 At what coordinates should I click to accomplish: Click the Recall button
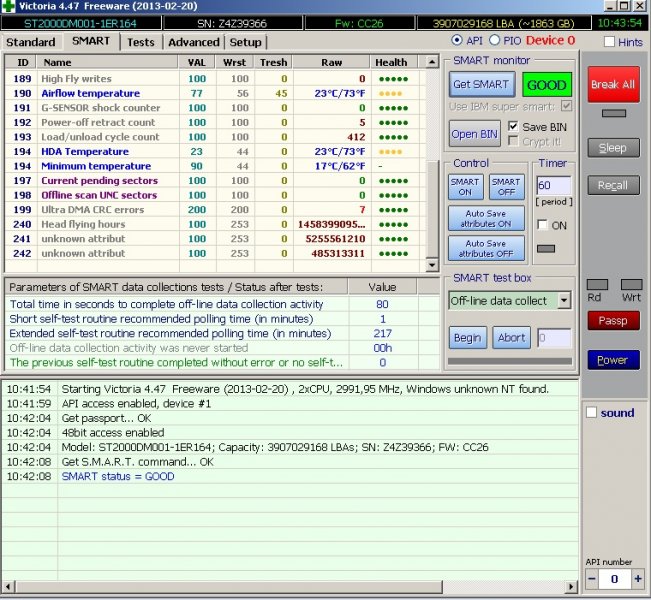click(612, 185)
